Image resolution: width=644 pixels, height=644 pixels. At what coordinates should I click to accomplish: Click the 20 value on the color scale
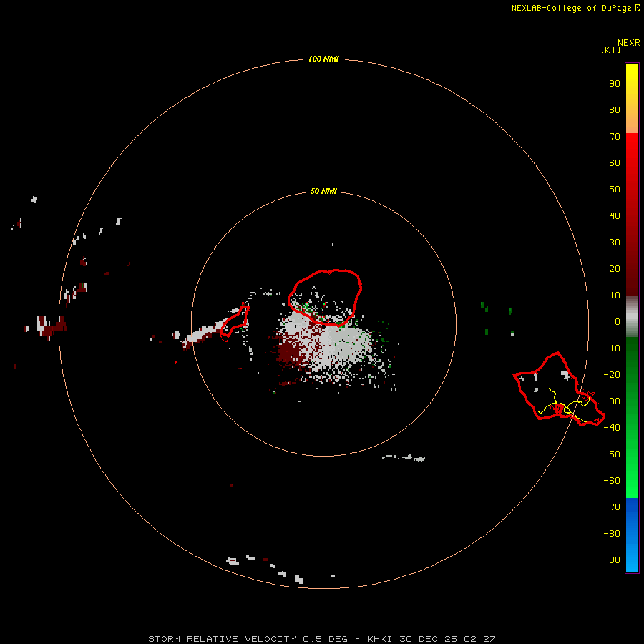point(615,268)
